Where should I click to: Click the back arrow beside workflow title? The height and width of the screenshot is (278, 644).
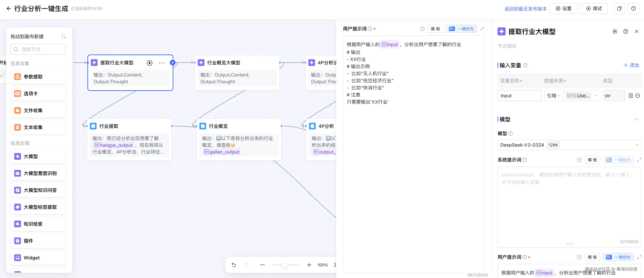pos(9,8)
